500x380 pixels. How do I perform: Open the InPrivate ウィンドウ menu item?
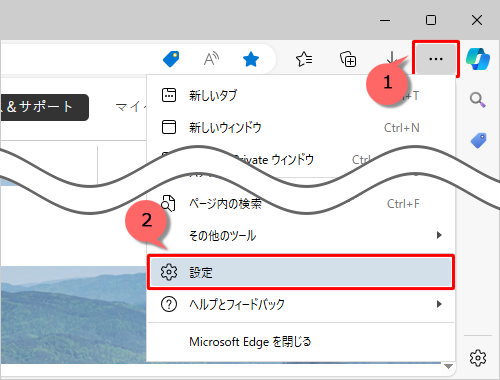click(301, 160)
